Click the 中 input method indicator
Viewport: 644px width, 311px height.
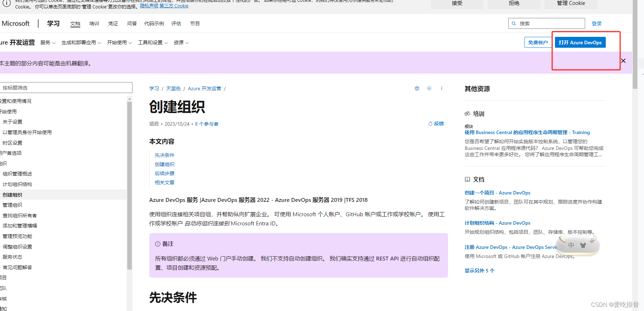click(571, 245)
